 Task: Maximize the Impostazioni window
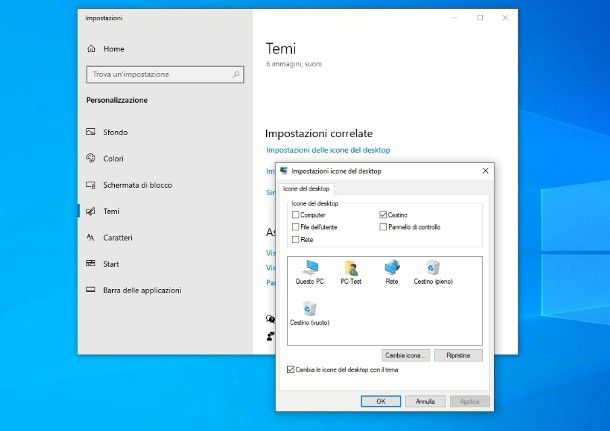480,18
